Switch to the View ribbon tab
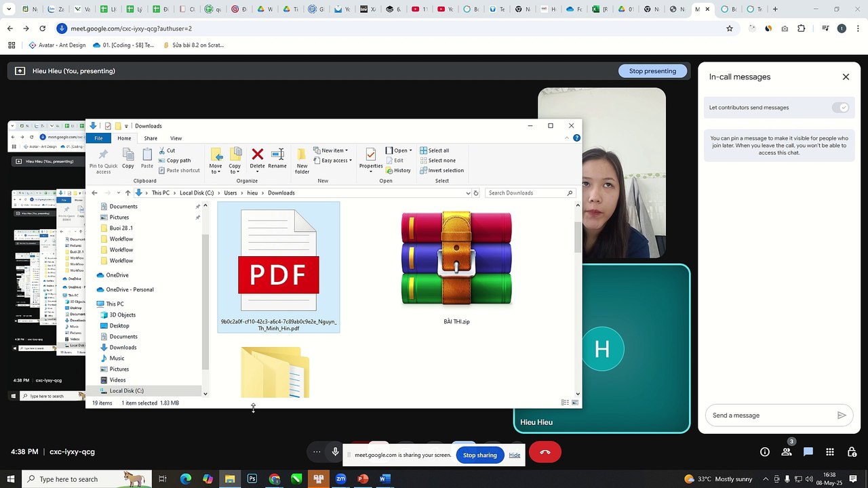Screen dimensions: 868x488 click(x=176, y=138)
